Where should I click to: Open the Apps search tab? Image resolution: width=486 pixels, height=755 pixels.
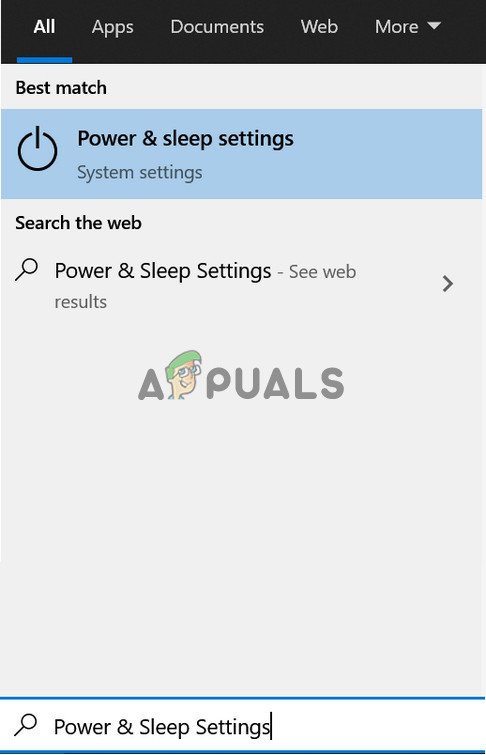click(113, 28)
